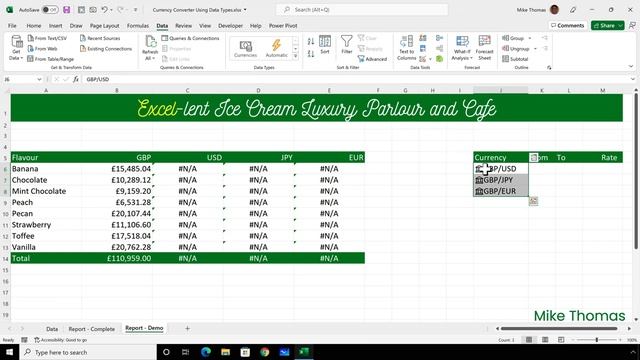Open Queries & Connections pane

point(190,38)
